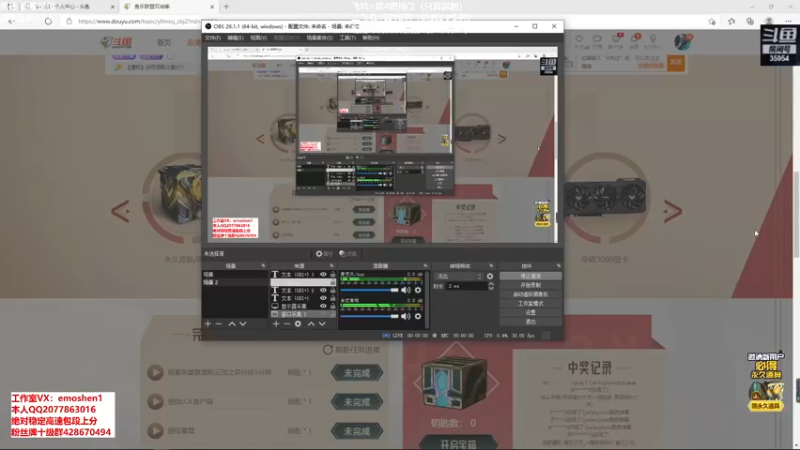Open the OBS 视图(V) menu

(258, 38)
